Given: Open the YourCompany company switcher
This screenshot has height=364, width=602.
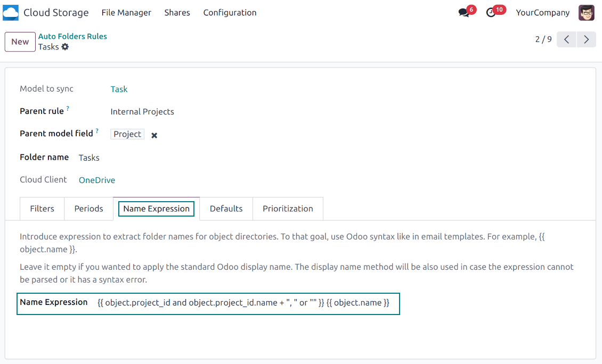Looking at the screenshot, I should 542,13.
